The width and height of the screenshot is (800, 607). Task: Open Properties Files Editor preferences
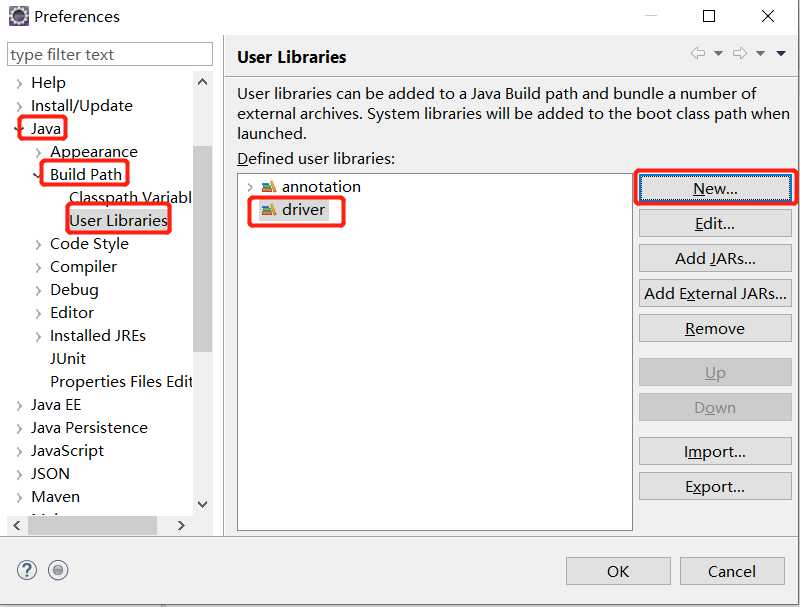click(121, 382)
